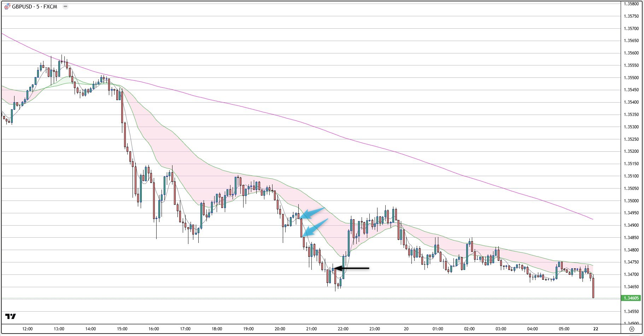Image resolution: width=644 pixels, height=336 pixels.
Task: Open chart settings hexagon gear icon
Action: coord(632,329)
